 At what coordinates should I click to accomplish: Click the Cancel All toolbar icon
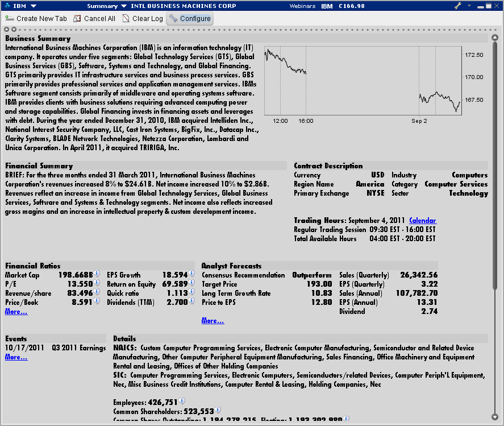[77, 19]
